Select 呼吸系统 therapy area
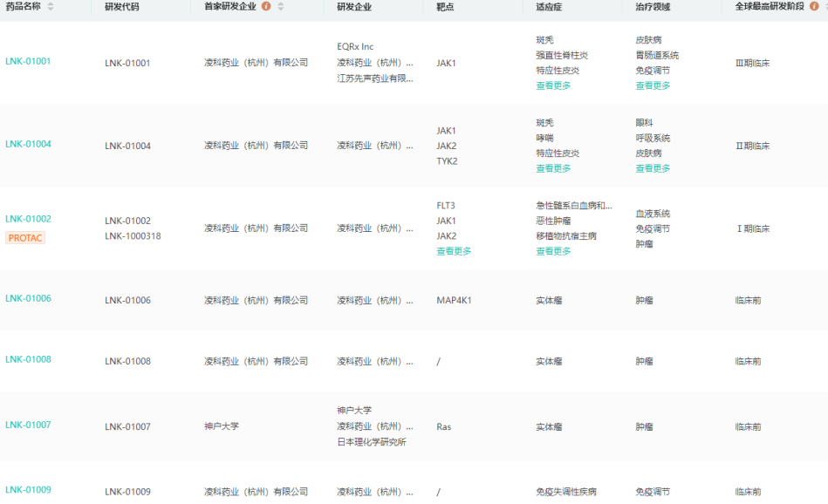Screen dimensions: 828x504 click(653, 138)
